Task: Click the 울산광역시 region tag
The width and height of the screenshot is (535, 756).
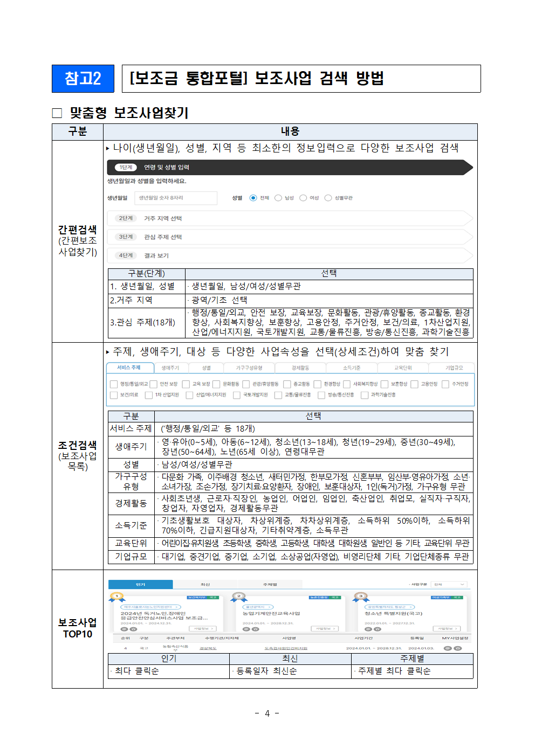Action: (x=258, y=607)
